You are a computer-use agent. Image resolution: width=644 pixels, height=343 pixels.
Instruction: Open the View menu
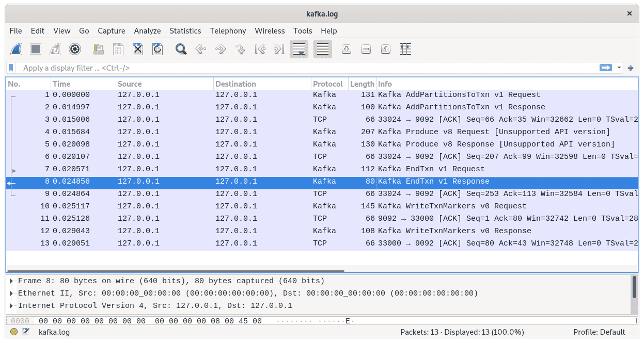click(x=62, y=31)
